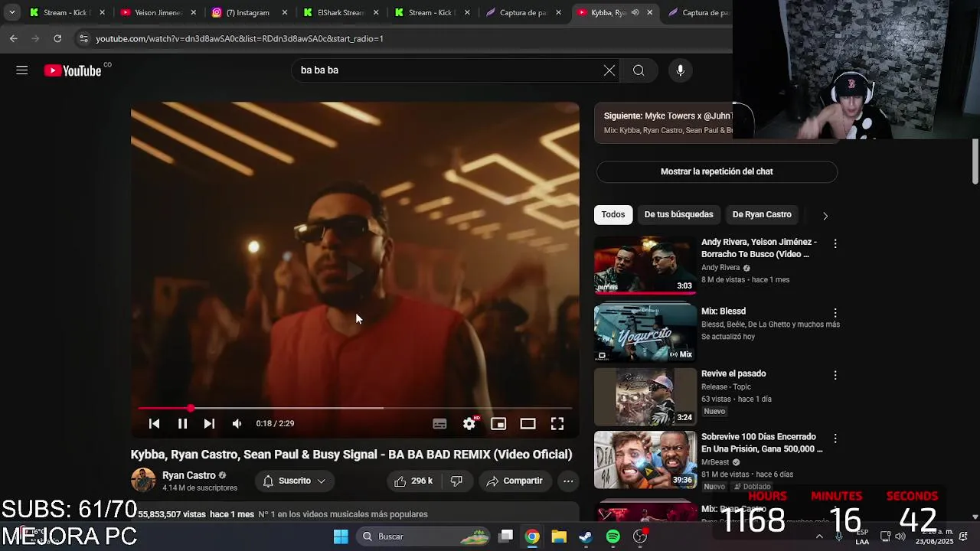This screenshot has width=980, height=551.
Task: Switch to first Stream - Kick tab
Action: 64,12
